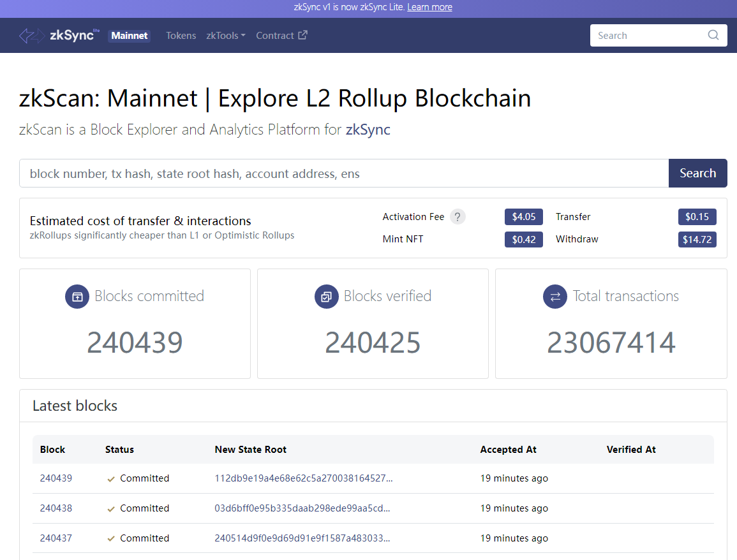The height and width of the screenshot is (560, 737).
Task: Open the Tokens page from navbar
Action: [181, 36]
